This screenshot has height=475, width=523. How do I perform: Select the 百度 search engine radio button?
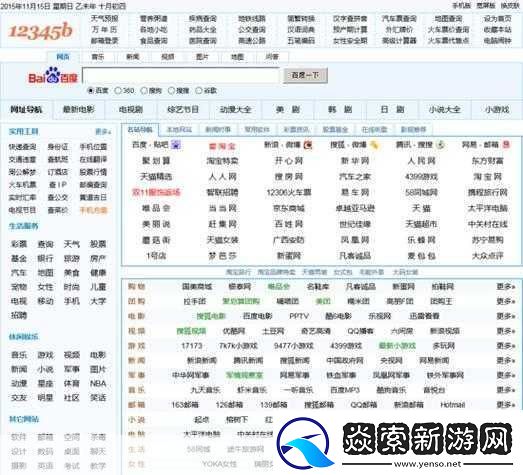[90, 90]
